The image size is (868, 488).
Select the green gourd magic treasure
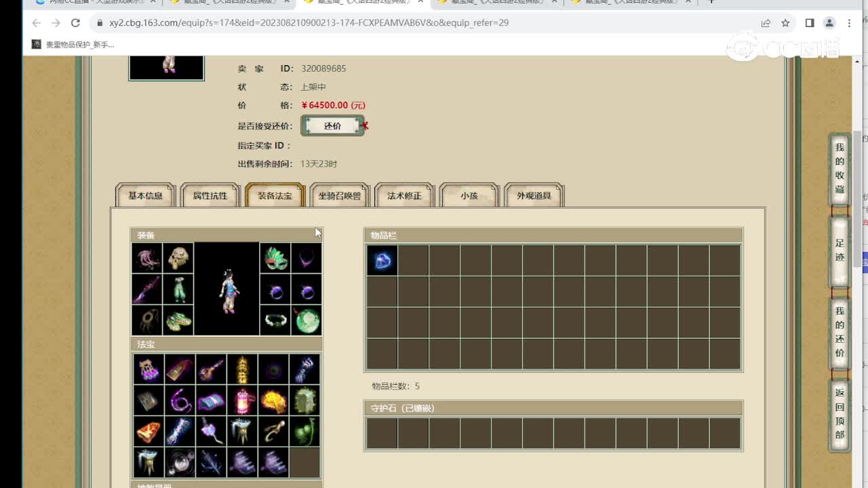click(304, 432)
